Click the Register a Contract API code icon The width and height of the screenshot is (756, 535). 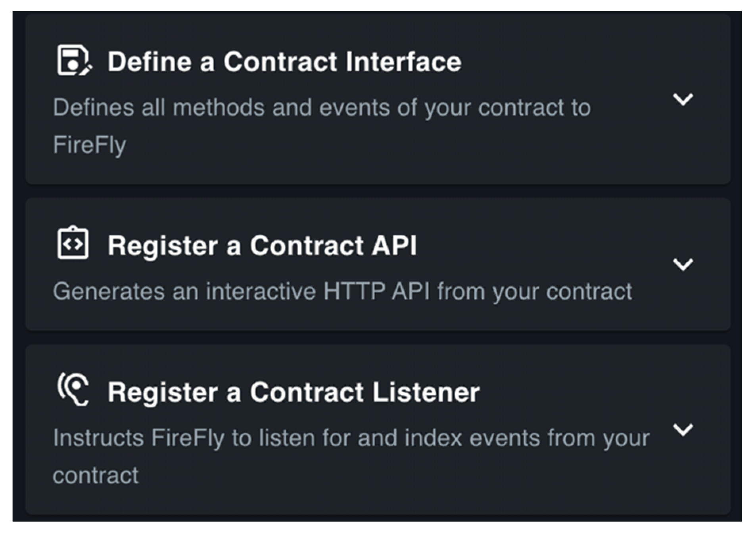point(73,243)
